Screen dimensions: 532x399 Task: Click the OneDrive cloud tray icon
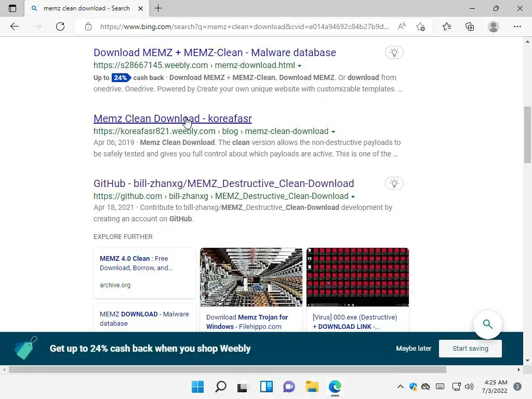click(x=425, y=387)
